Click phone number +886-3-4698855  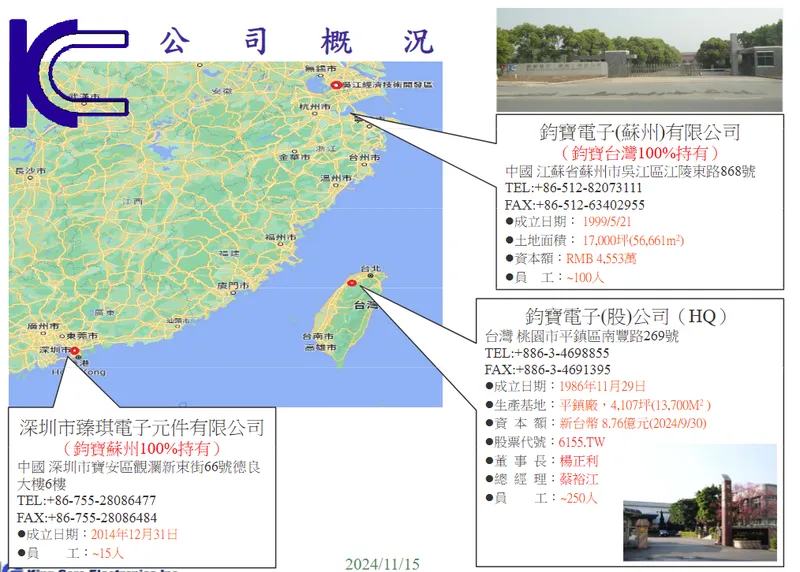tap(562, 353)
